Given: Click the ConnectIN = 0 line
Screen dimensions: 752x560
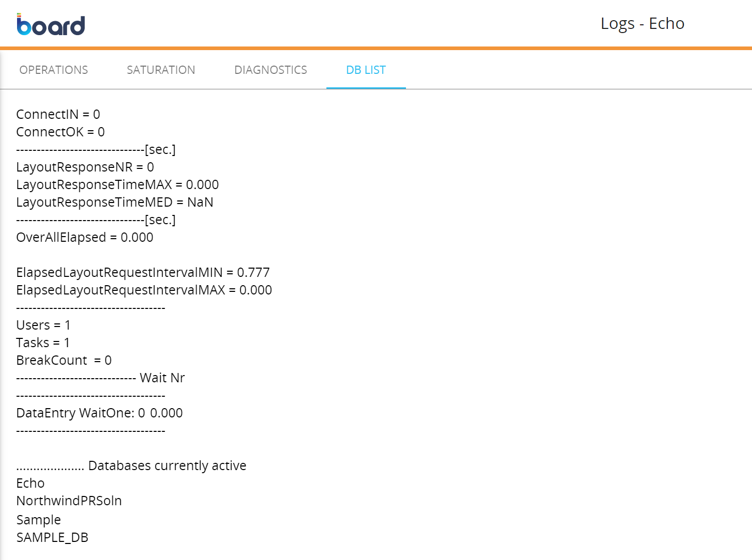Looking at the screenshot, I should coord(58,114).
